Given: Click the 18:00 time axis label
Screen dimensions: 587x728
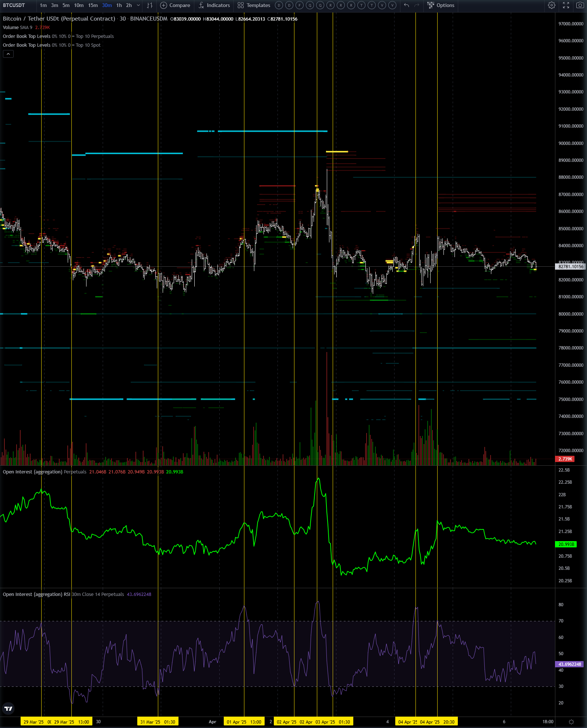Looking at the screenshot, I should click(548, 722).
